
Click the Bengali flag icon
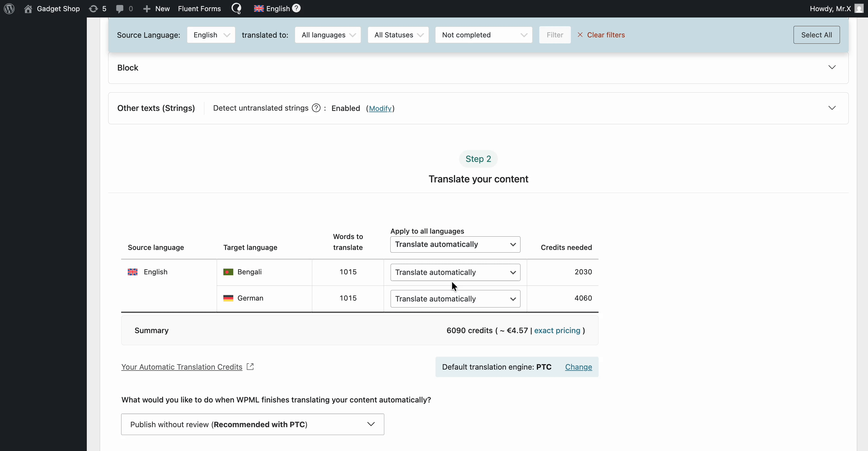228,272
